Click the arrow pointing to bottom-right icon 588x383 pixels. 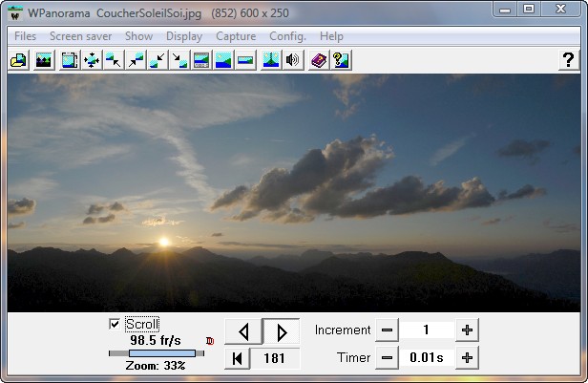coord(179,60)
